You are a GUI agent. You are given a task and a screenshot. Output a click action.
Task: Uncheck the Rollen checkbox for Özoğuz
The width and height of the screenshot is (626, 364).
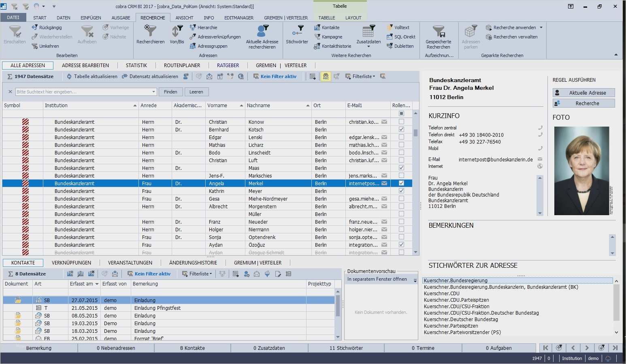tap(401, 245)
